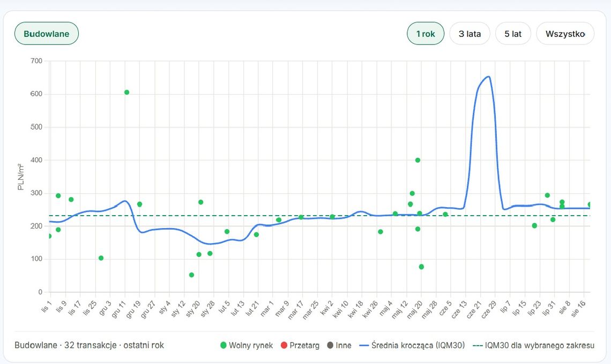Click the x-axis label 'sty 4'
This screenshot has height=364, width=611.
[x=165, y=308]
